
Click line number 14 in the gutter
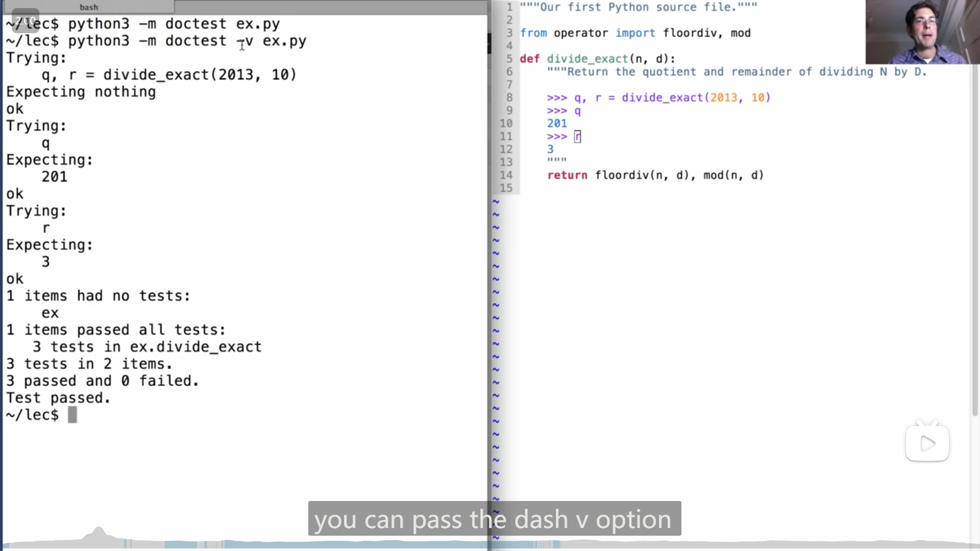(506, 175)
